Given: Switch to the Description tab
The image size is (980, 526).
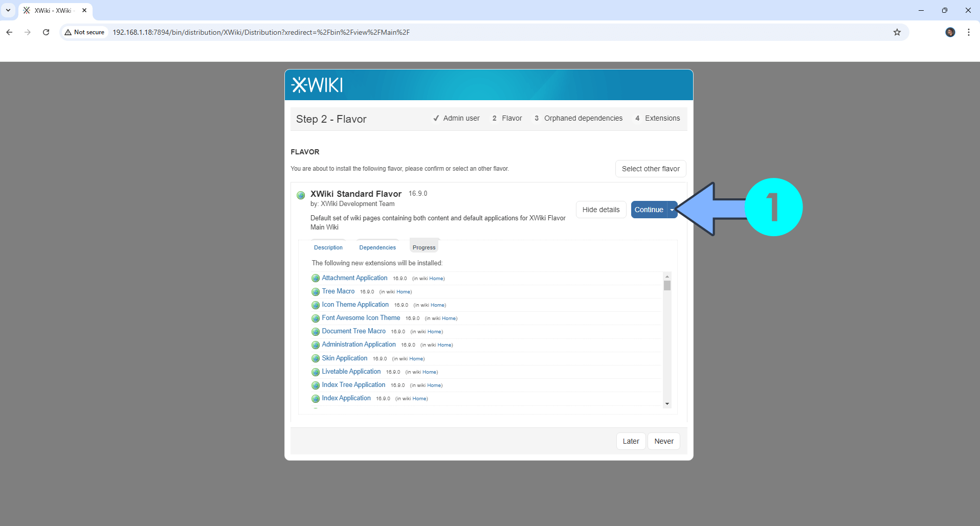Looking at the screenshot, I should coord(328,247).
